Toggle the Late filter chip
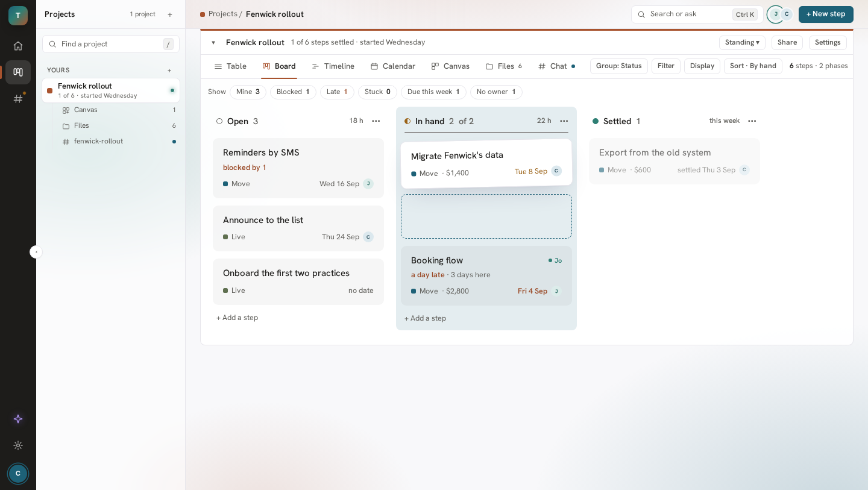The image size is (868, 490). pyautogui.click(x=337, y=92)
